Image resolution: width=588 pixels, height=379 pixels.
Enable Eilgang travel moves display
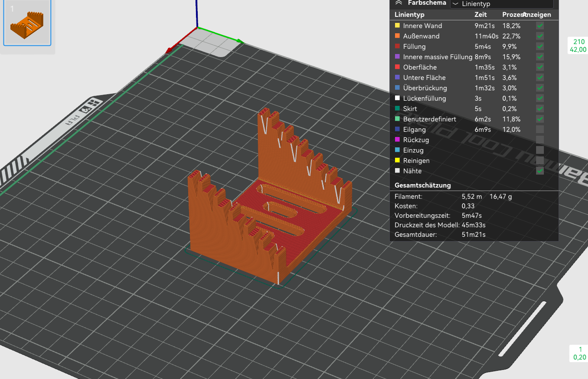click(x=540, y=130)
